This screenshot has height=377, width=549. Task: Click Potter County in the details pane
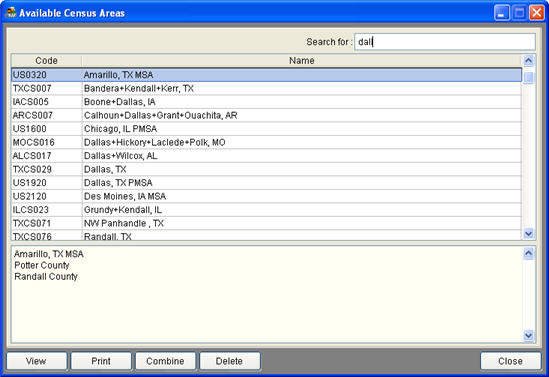(42, 265)
